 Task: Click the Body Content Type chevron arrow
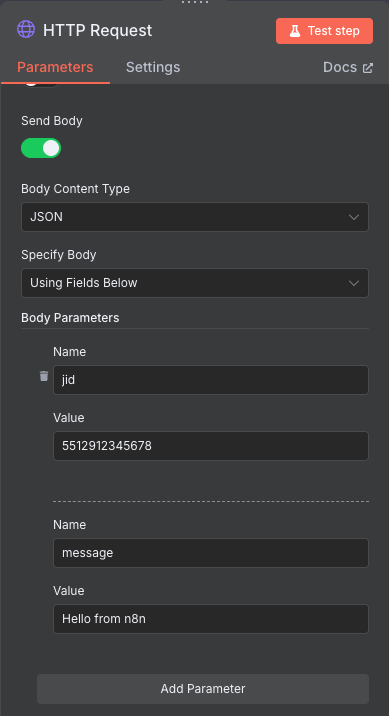click(354, 217)
